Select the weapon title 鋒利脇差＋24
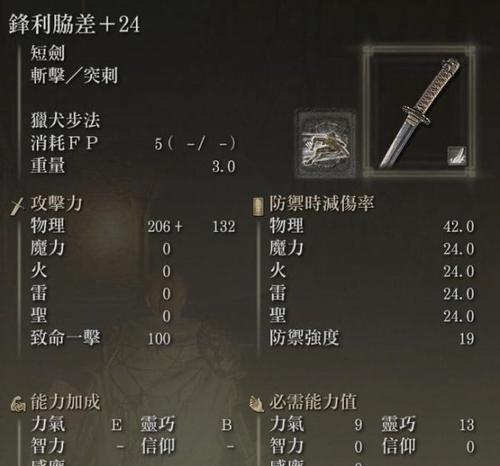 click(74, 24)
